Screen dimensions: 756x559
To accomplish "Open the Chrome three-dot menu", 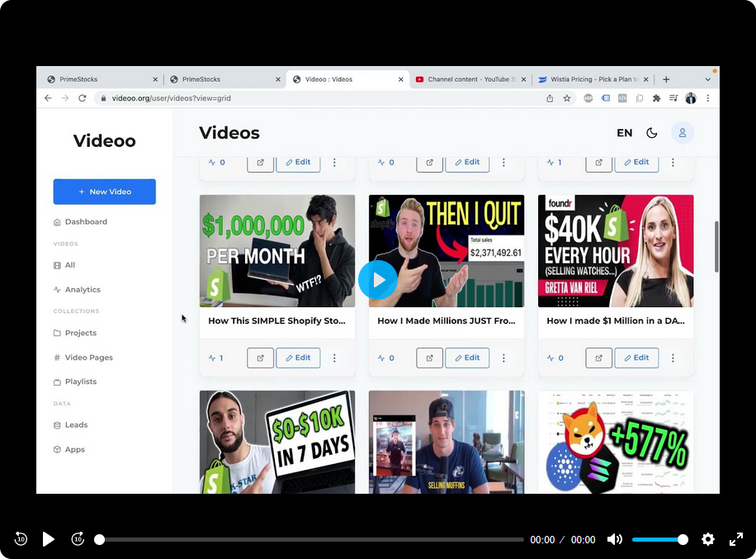I will [x=708, y=98].
